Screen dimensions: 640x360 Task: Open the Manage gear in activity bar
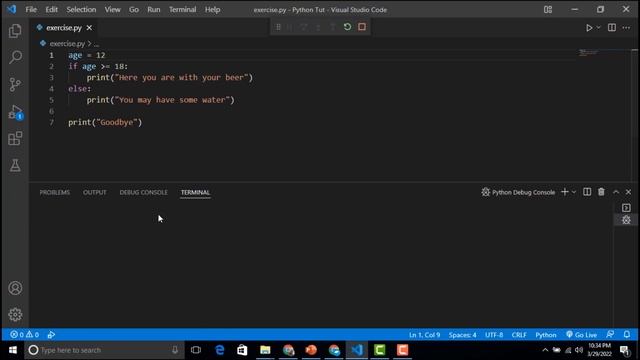tap(15, 314)
